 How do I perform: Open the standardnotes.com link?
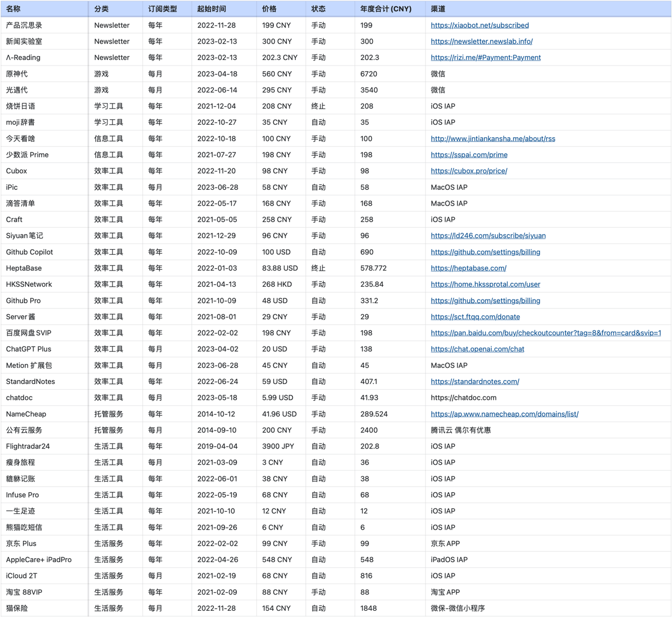475,382
